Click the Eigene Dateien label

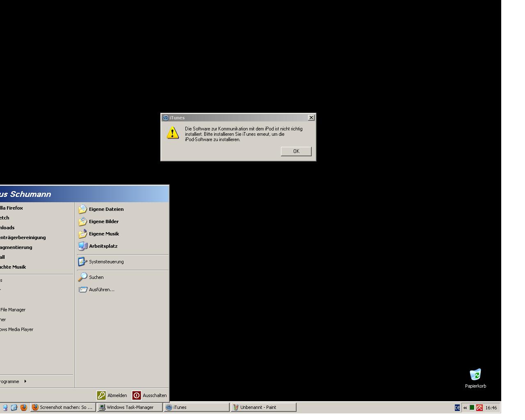(106, 209)
